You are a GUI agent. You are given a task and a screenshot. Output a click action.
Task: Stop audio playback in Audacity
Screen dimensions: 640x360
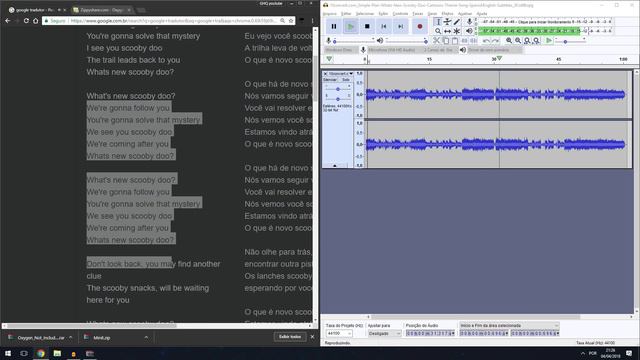pyautogui.click(x=367, y=27)
